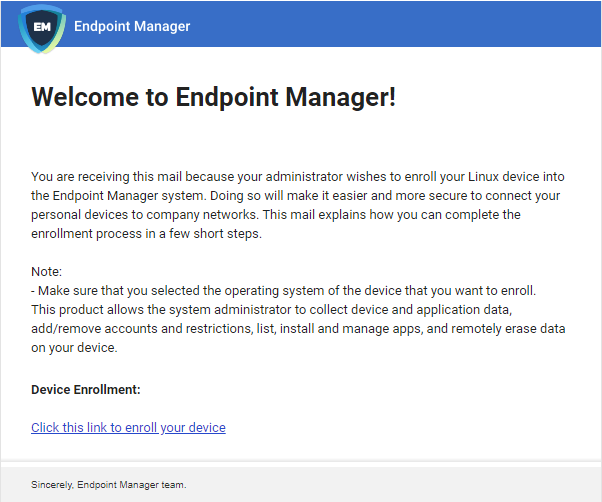Click the Note: label text
Viewport: 602px width, 502px height.
[46, 271]
